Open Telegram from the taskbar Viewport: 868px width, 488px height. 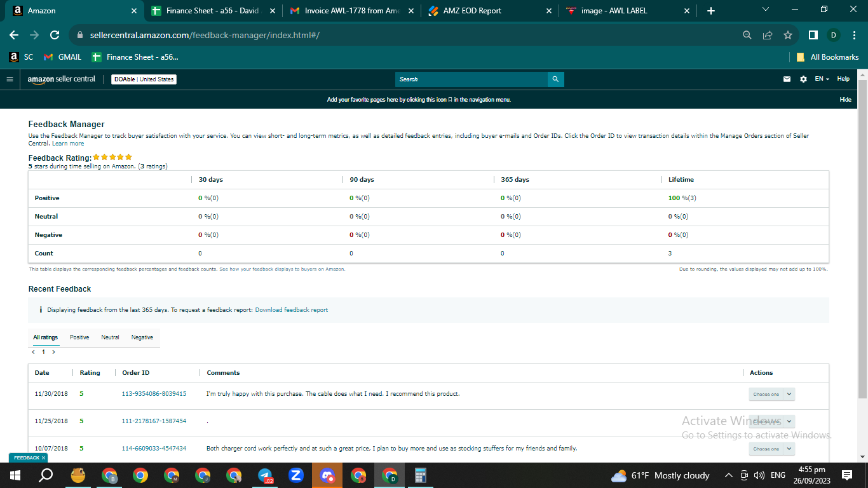tap(265, 475)
